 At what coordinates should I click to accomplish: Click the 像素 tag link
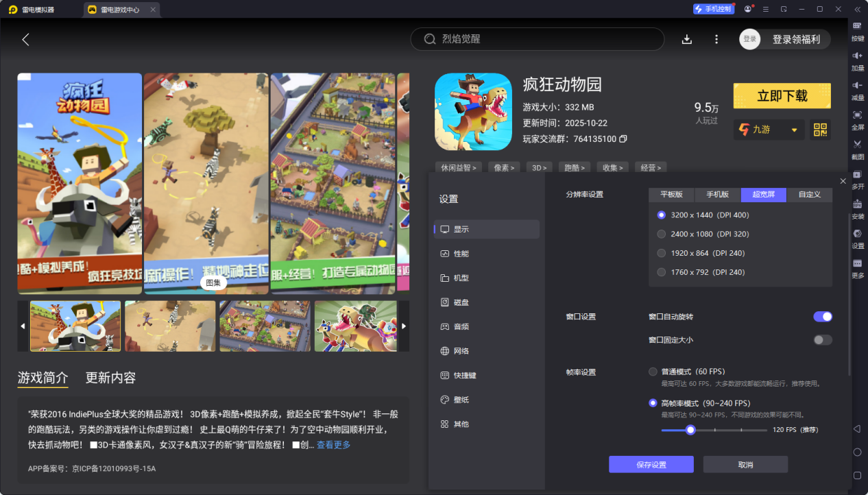(x=504, y=167)
